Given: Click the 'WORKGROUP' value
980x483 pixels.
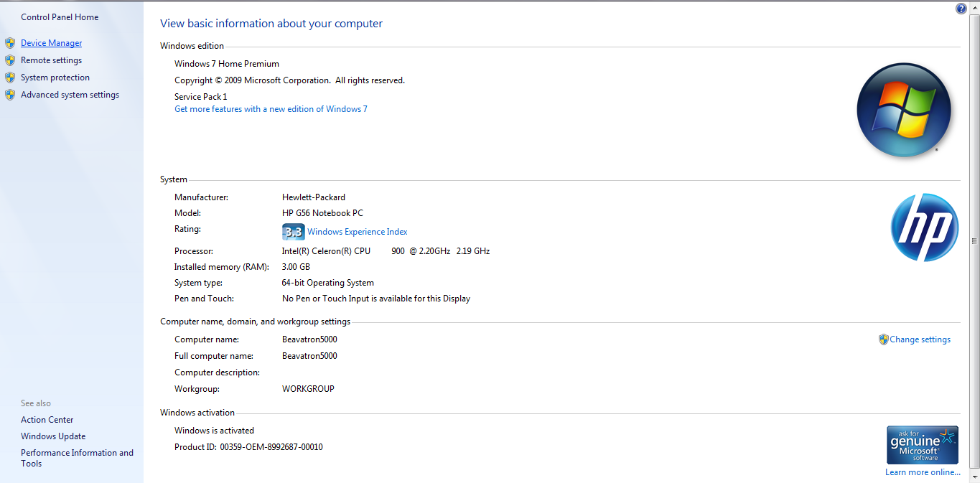Looking at the screenshot, I should point(308,389).
